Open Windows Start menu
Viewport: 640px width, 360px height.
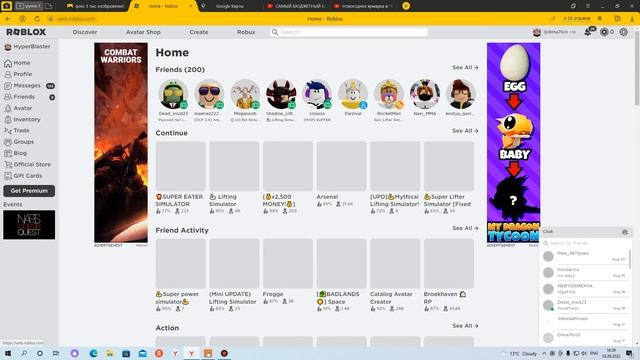point(8,353)
